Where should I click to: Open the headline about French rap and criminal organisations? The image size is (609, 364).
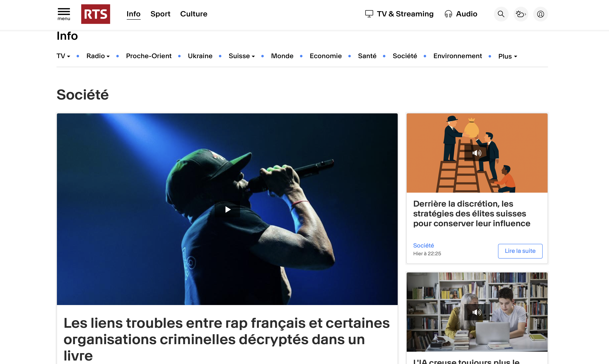[x=227, y=339]
